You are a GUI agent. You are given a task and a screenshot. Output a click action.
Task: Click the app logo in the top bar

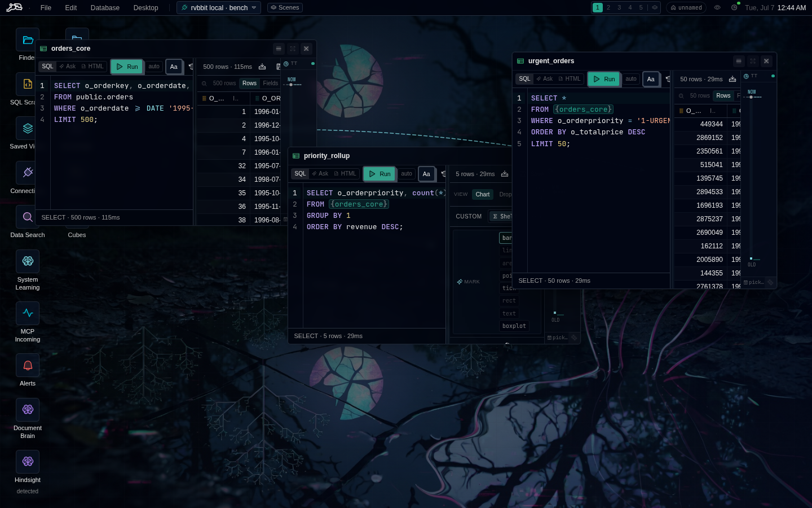pos(14,7)
